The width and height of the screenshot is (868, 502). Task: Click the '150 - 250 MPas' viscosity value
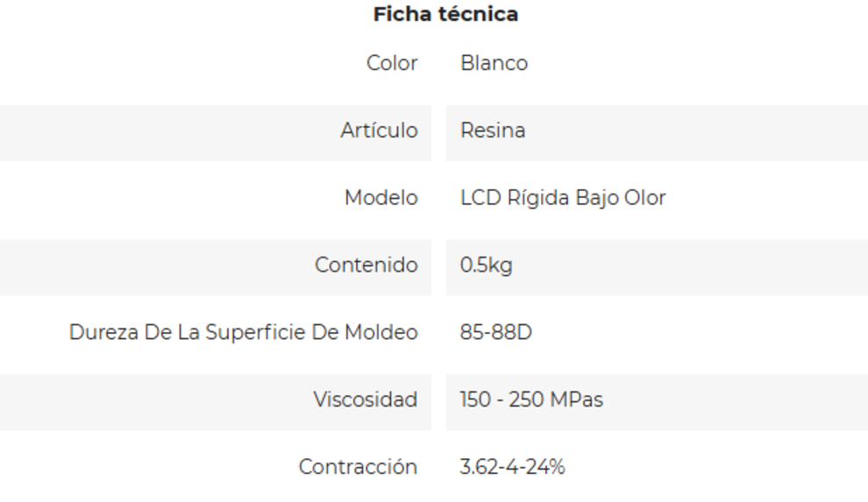[x=531, y=400]
